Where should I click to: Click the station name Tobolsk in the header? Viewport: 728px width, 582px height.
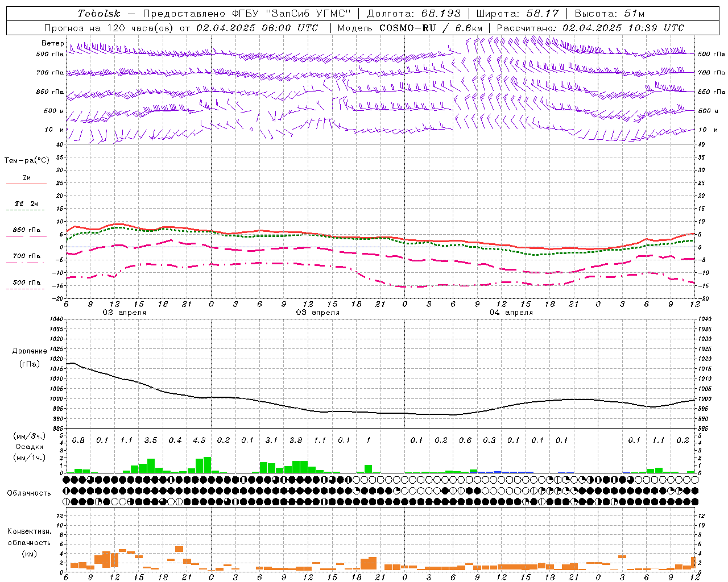(x=100, y=14)
